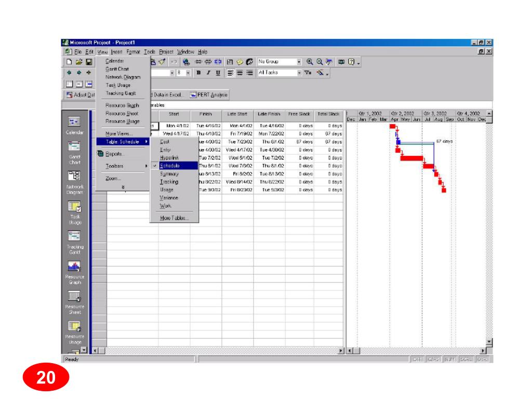Click the Save disk toolbar icon
Viewport: 532px width, 399px height.
(89, 62)
